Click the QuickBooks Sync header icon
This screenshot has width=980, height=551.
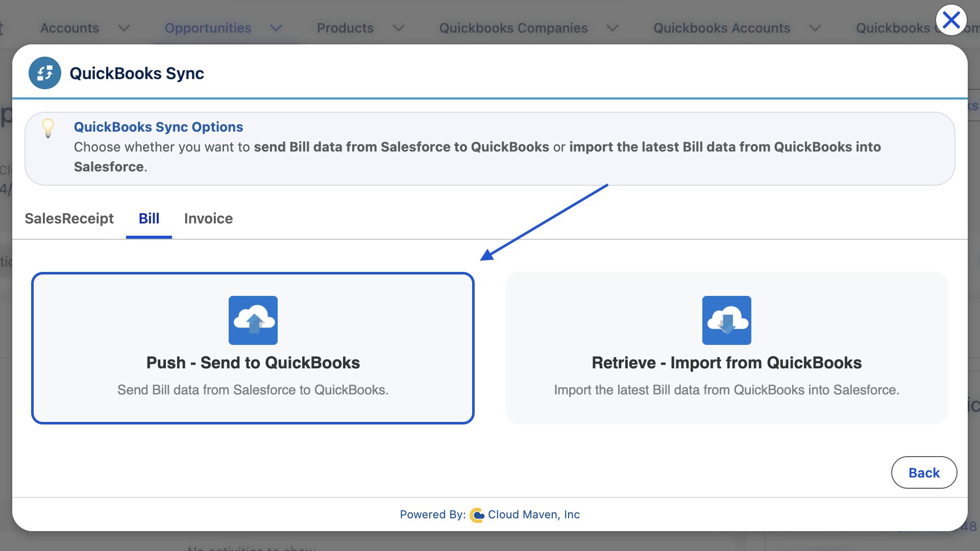click(x=45, y=73)
